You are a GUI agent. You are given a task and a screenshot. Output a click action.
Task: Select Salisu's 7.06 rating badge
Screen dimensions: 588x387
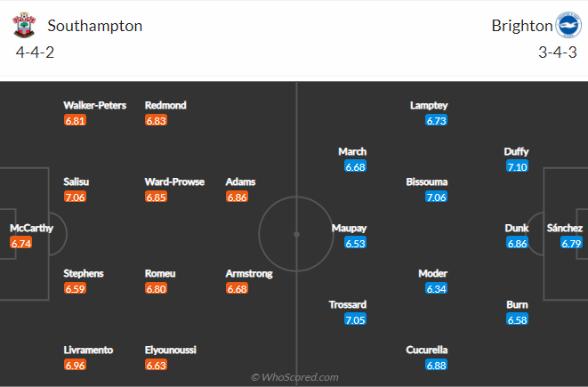pos(75,197)
